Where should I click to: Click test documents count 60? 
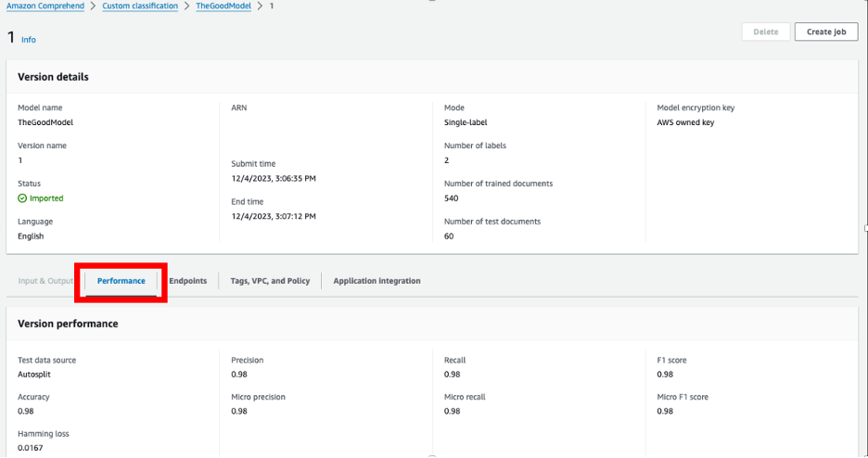pyautogui.click(x=449, y=236)
